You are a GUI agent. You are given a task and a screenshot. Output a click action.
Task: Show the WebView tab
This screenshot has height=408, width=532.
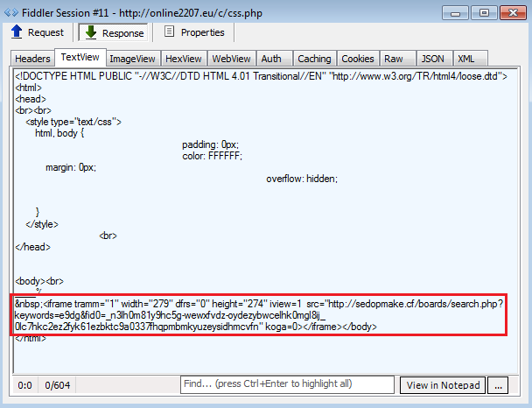click(231, 59)
